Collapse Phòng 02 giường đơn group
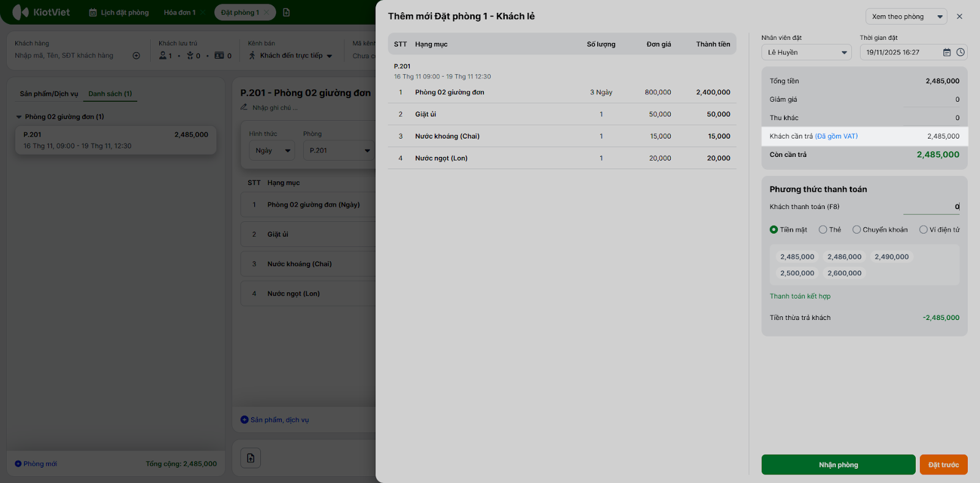The height and width of the screenshot is (483, 980). point(19,117)
